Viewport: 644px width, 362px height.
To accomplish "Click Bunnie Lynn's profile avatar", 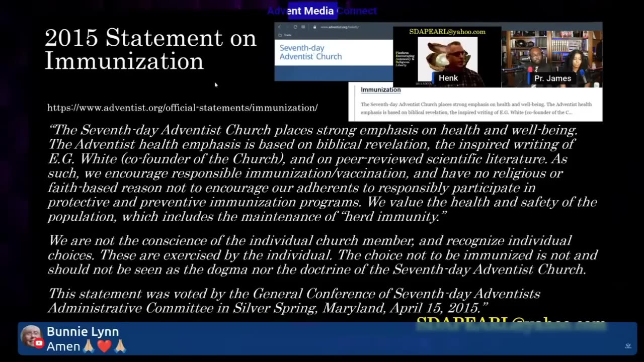I will [31, 336].
